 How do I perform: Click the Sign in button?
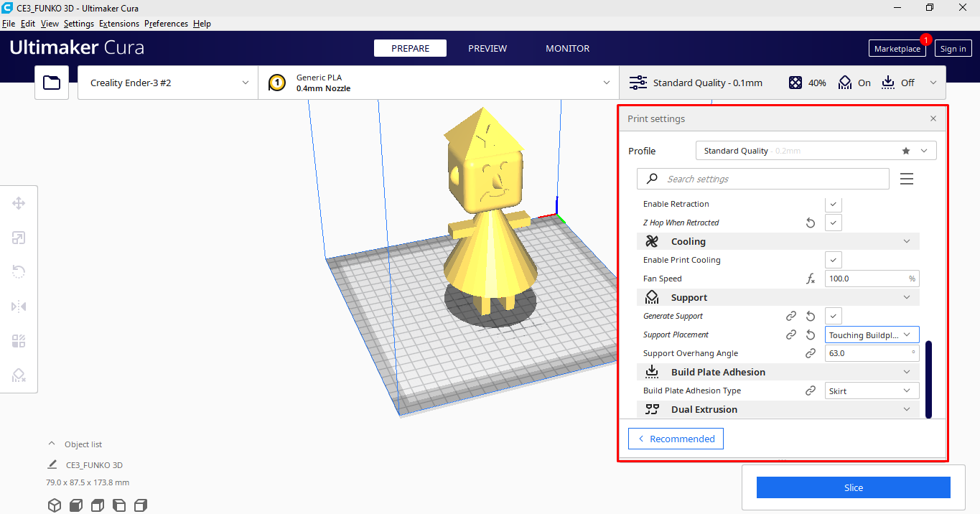click(953, 48)
